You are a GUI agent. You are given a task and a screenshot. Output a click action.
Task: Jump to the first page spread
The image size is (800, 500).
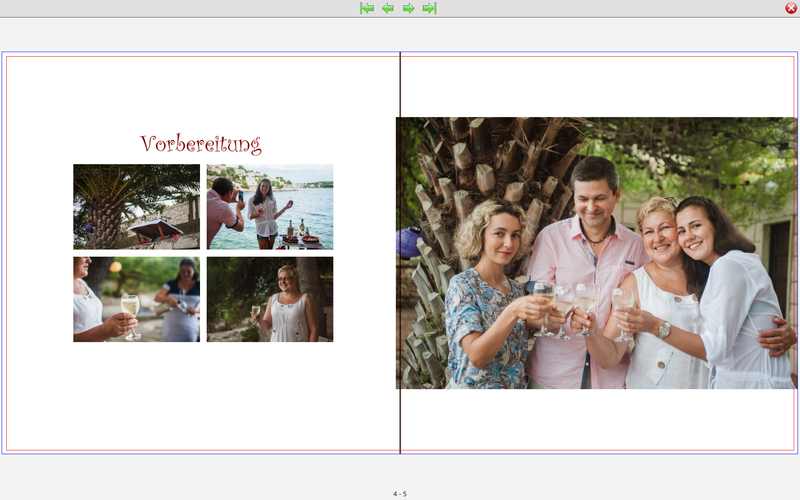coord(367,8)
